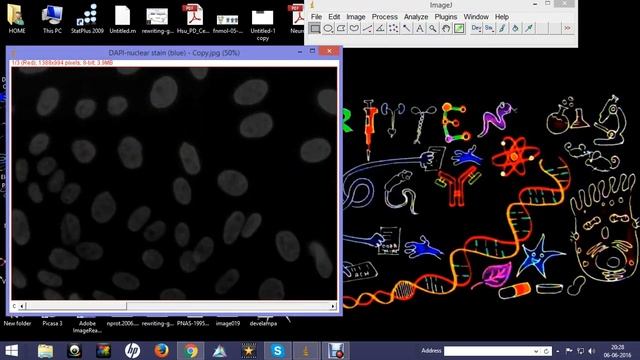Open the Image menu in ImageJ
The height and width of the screenshot is (360, 640).
[356, 17]
